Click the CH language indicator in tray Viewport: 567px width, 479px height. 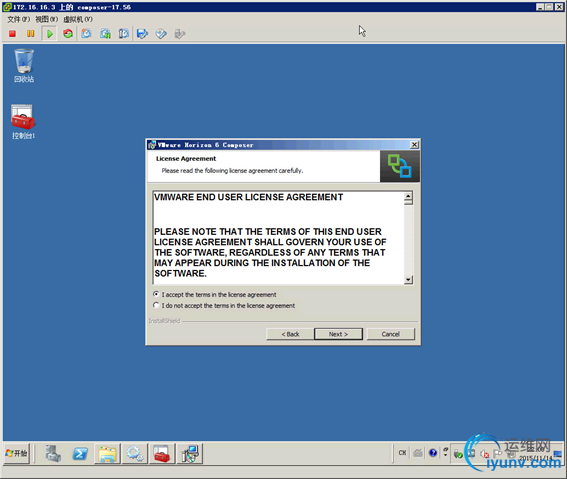(x=402, y=453)
